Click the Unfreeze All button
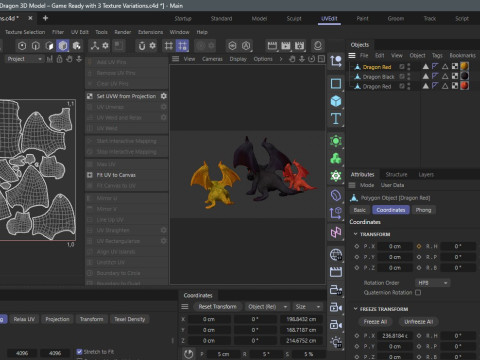Viewport: 480px width, 360px height. (x=418, y=322)
